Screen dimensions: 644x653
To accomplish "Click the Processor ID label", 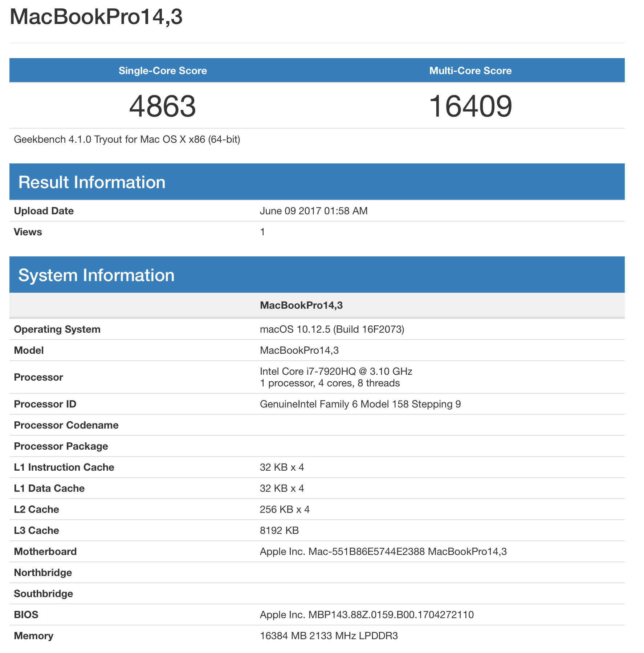I will 45,404.
